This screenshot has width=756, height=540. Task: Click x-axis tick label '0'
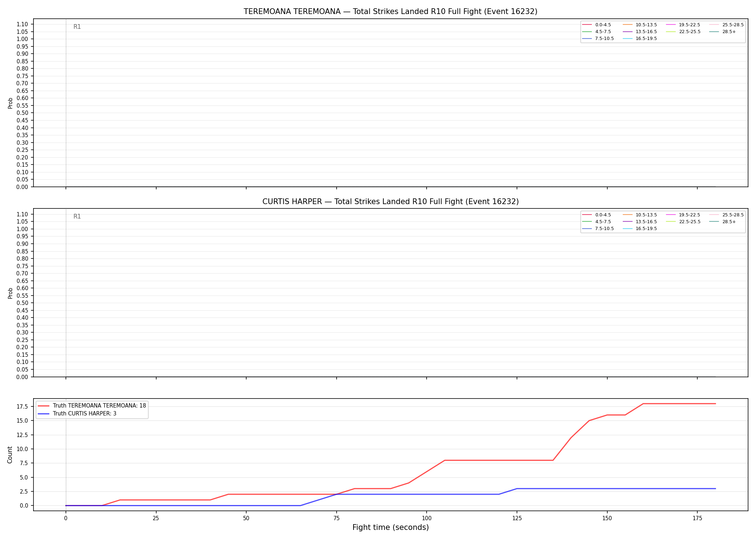(66, 518)
